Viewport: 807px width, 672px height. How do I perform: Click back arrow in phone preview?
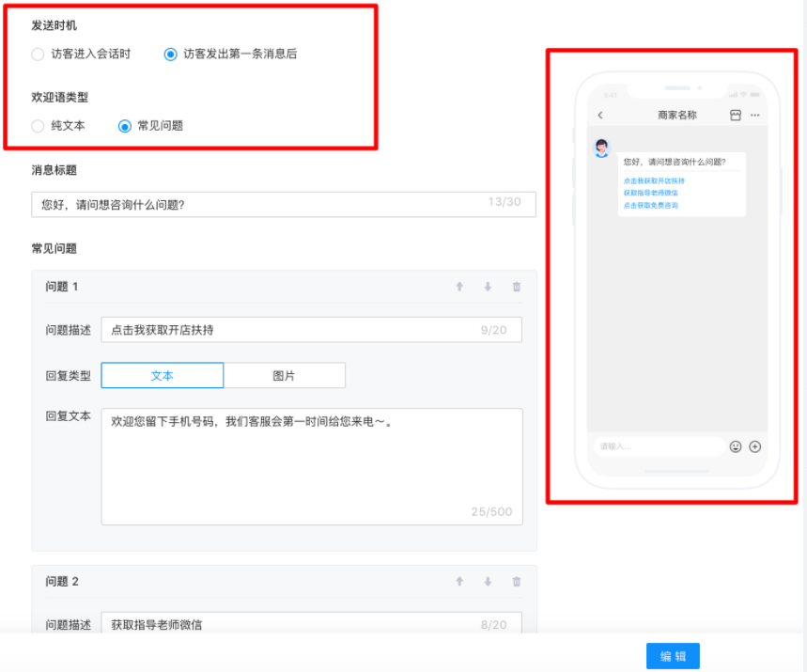coord(600,115)
